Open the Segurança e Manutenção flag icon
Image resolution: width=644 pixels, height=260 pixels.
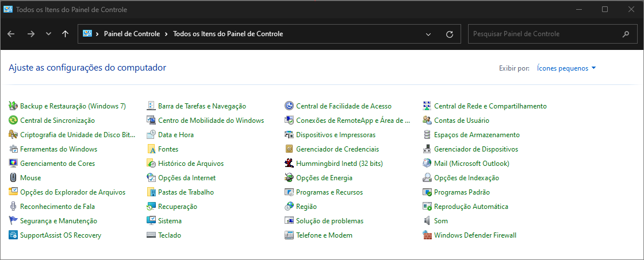tap(13, 221)
